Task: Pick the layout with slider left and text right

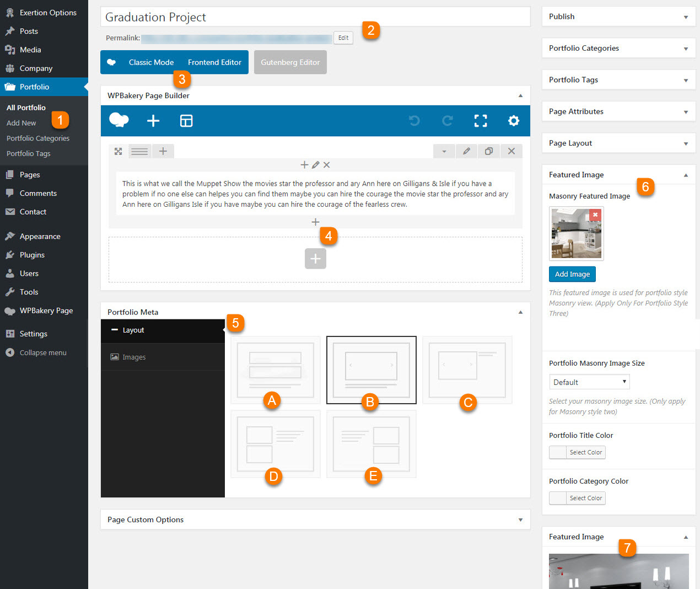Action: tap(467, 370)
